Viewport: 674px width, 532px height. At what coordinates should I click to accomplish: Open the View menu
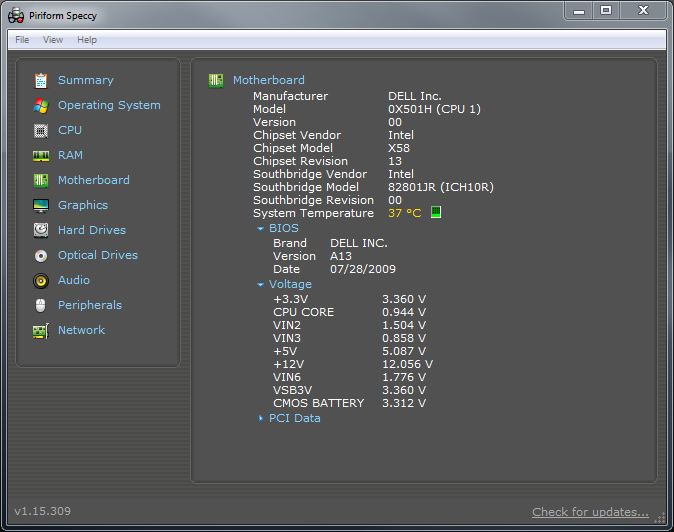point(53,40)
